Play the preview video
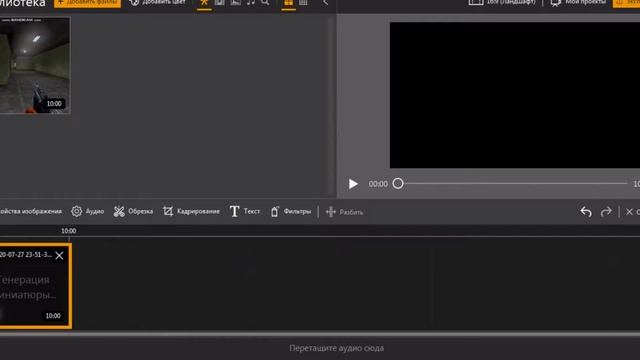This screenshot has width=640, height=360. (x=353, y=184)
